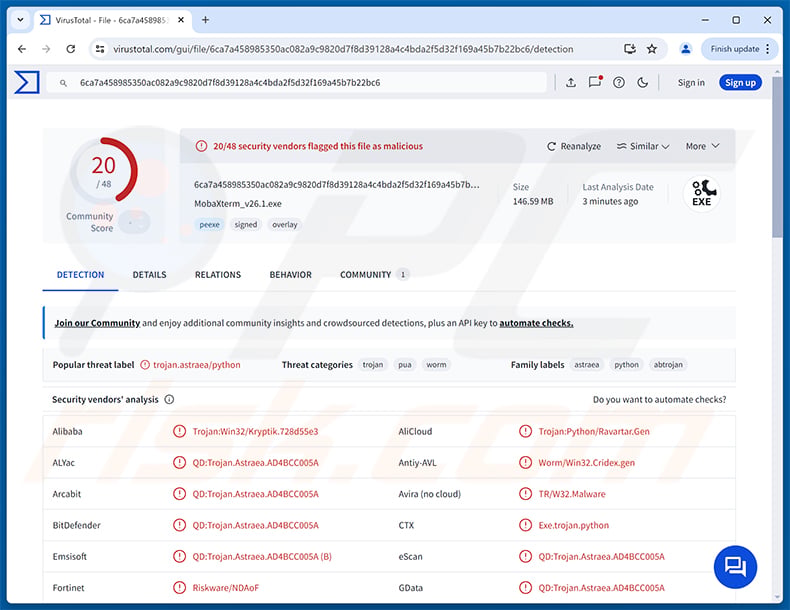
Task: Close the VirusTotal browser tab
Action: click(181, 20)
